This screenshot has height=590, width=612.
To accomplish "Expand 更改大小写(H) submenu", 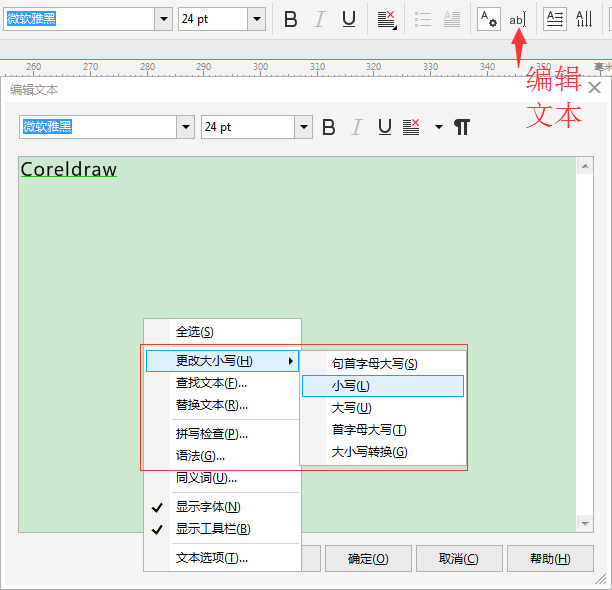I will (222, 361).
